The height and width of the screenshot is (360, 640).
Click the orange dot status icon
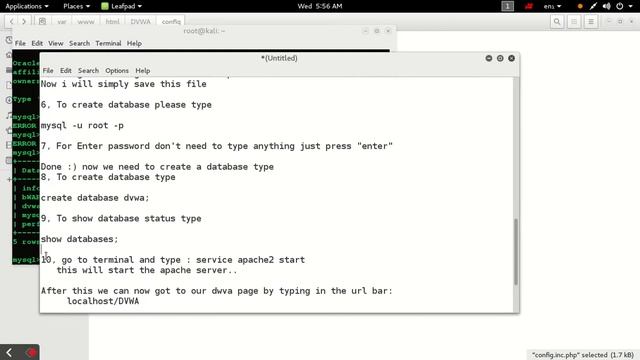point(580,6)
